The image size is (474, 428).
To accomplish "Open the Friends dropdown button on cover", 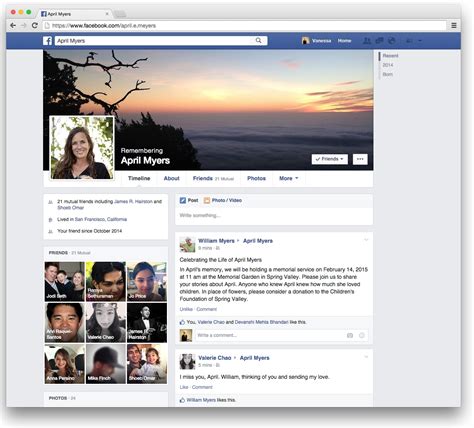I will [330, 159].
